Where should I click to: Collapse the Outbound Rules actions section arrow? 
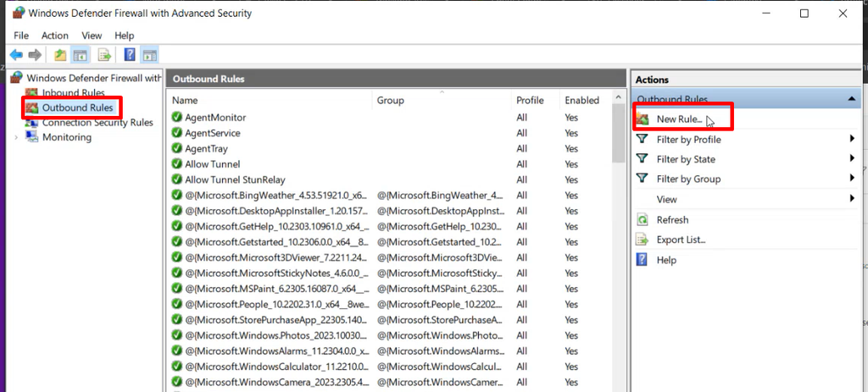pyautogui.click(x=851, y=99)
